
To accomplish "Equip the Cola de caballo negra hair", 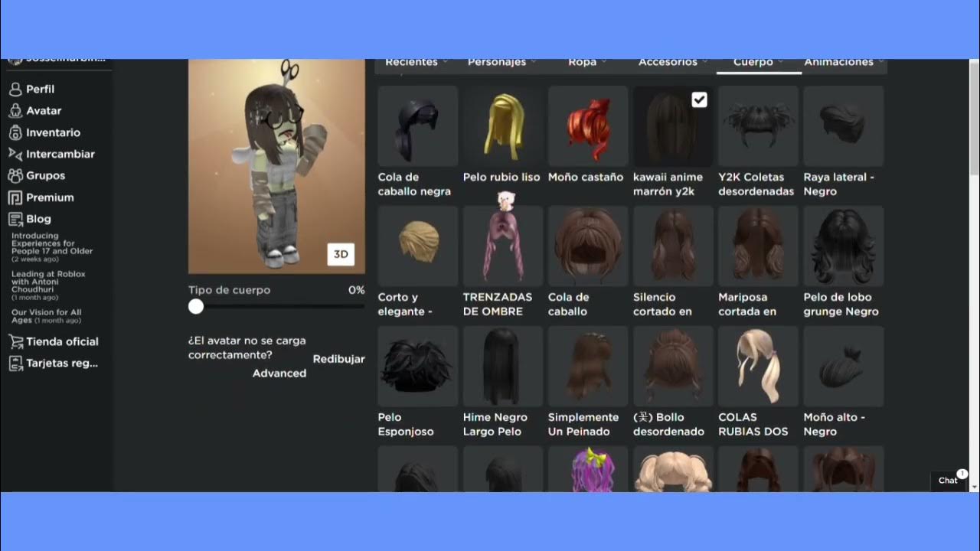I will 417,126.
